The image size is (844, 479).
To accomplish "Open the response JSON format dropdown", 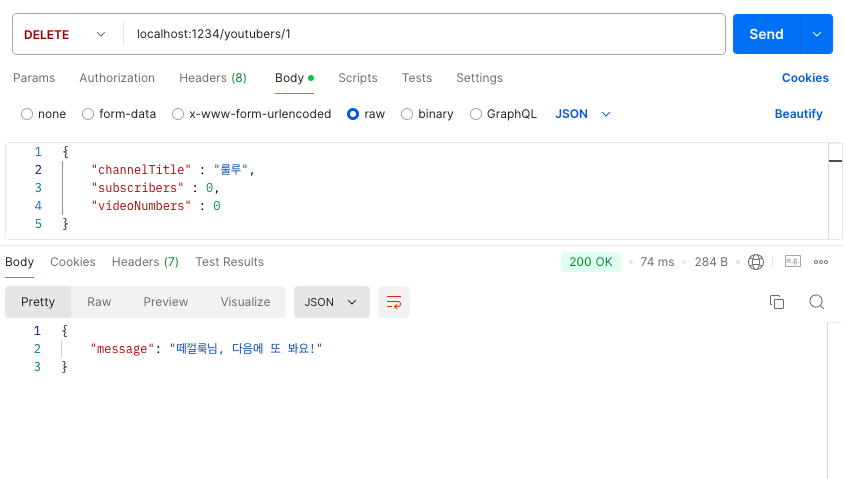I will pos(332,302).
